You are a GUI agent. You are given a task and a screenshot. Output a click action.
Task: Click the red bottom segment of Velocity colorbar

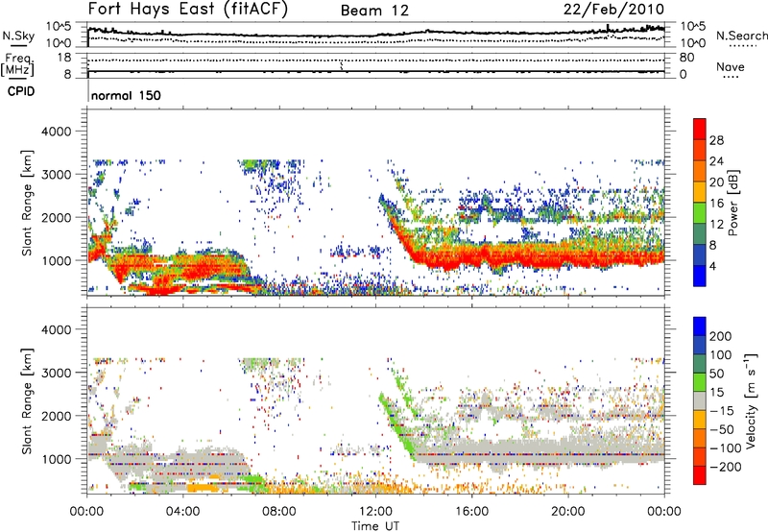[x=700, y=475]
